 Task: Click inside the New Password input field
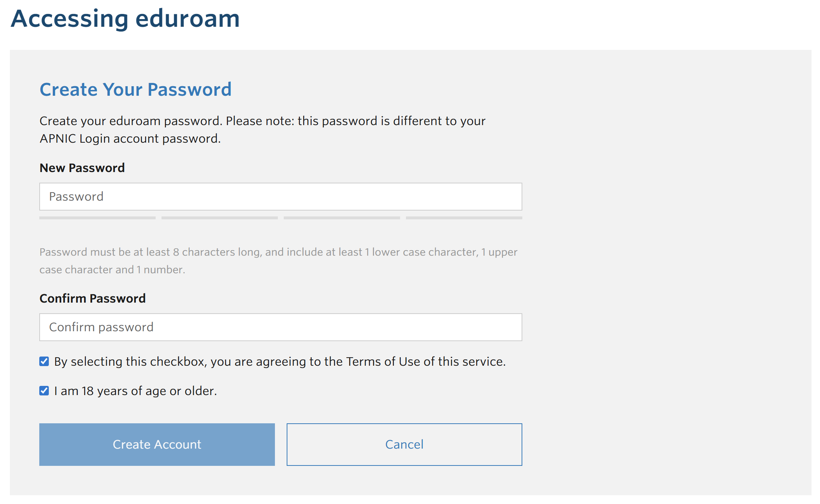click(280, 197)
